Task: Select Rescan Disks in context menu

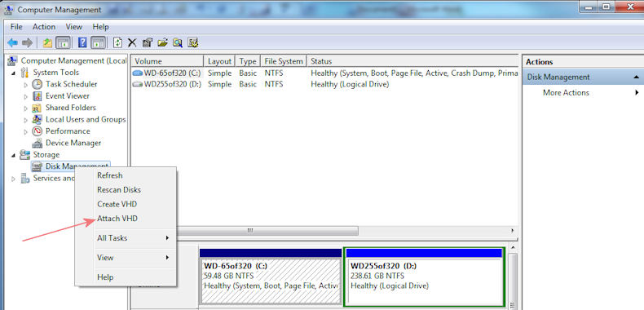Action: pos(119,190)
